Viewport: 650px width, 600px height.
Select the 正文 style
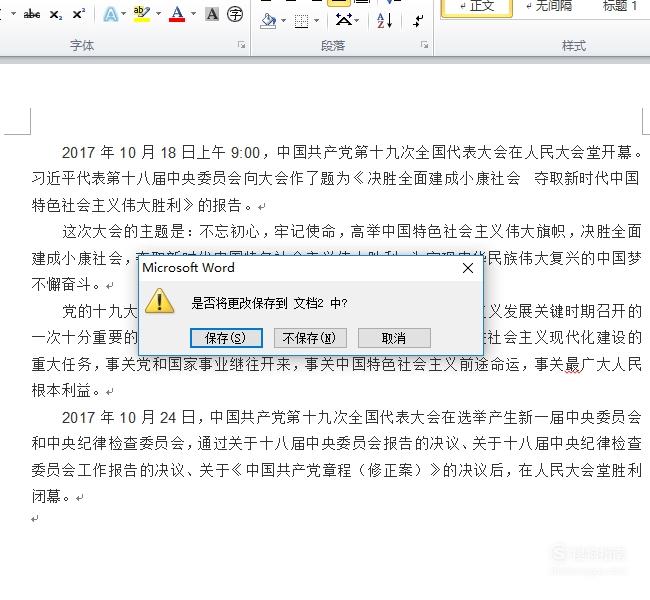click(477, 6)
